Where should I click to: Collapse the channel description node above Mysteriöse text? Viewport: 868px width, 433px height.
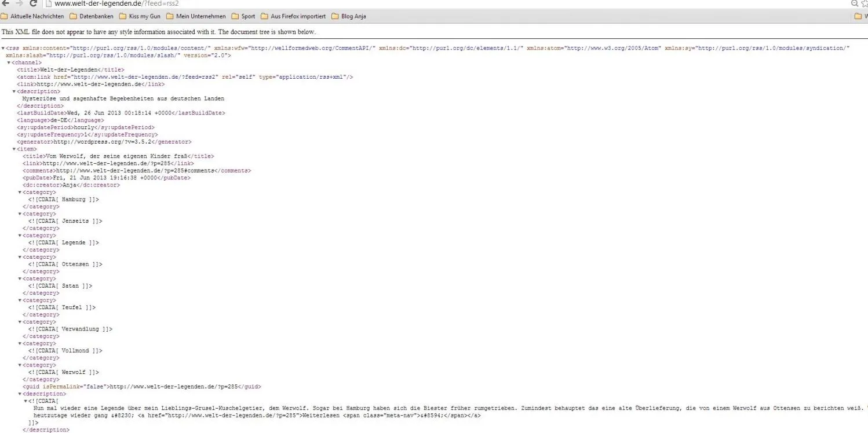pos(14,91)
